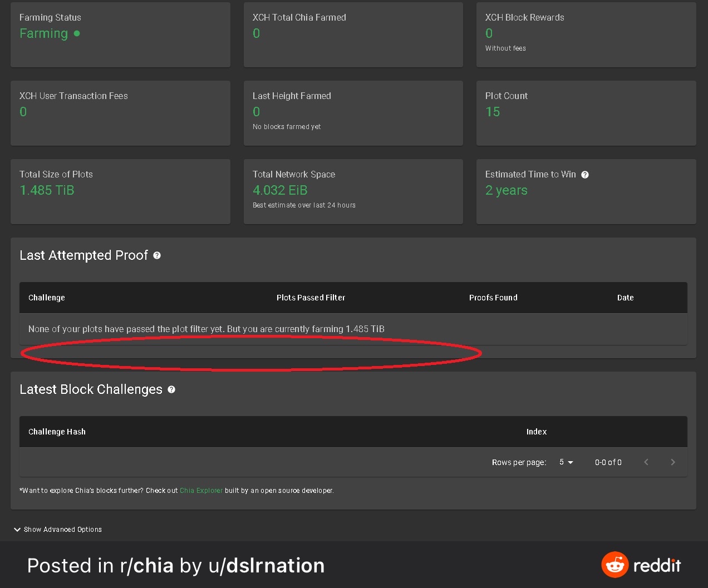Click the XCH User Transaction Fees label
The width and height of the screenshot is (708, 588).
(x=73, y=96)
